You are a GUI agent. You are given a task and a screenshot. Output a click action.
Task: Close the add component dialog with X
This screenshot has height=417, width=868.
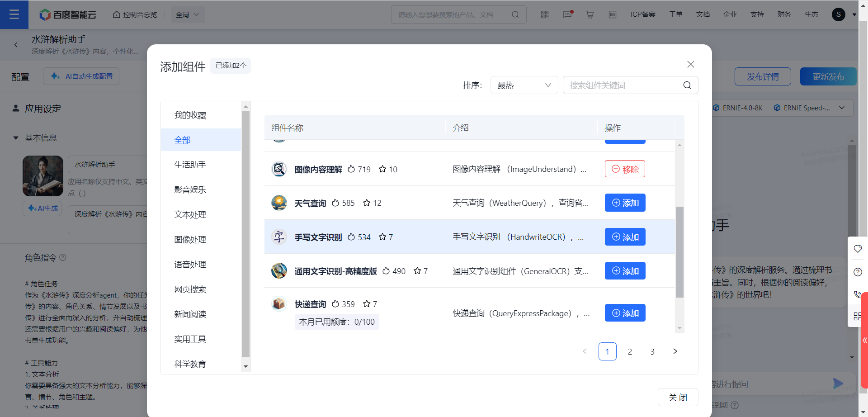[691, 64]
